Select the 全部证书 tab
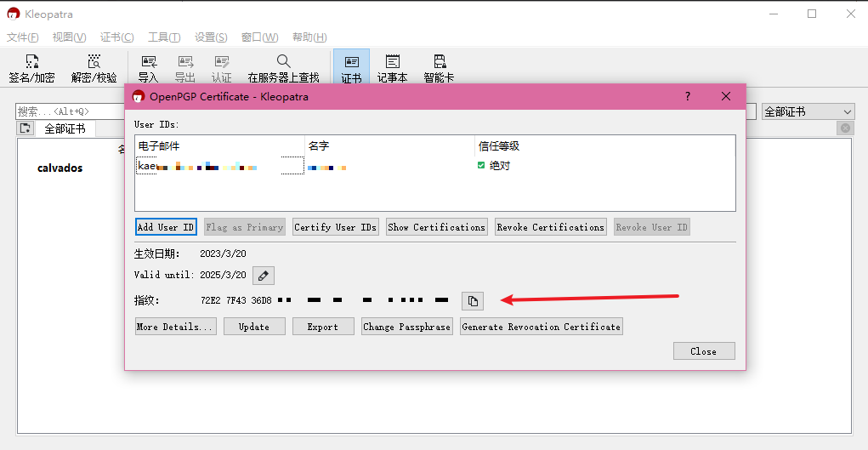868x450 pixels. (65, 128)
